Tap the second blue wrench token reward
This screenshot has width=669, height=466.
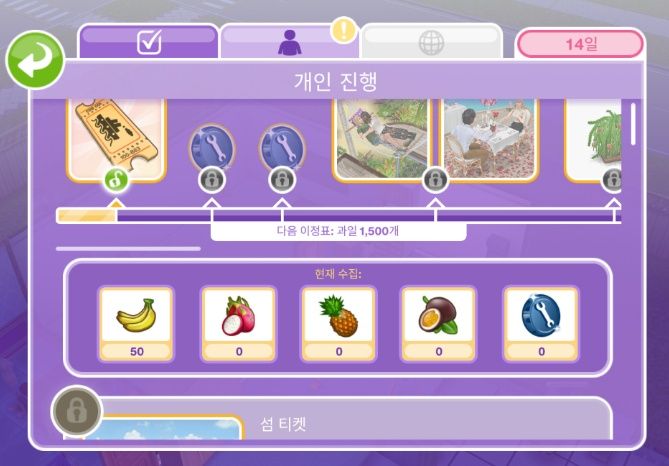point(282,149)
